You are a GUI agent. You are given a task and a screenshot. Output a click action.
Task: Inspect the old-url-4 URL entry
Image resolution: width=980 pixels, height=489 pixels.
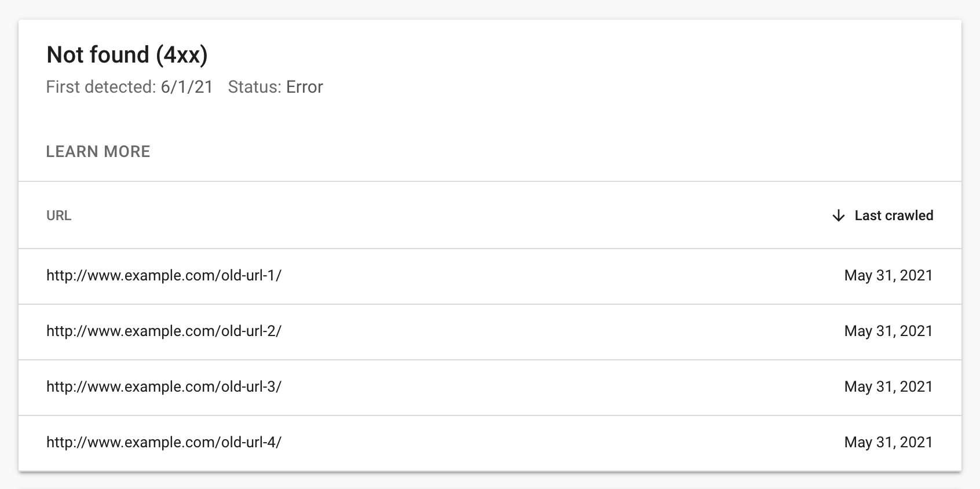(164, 443)
